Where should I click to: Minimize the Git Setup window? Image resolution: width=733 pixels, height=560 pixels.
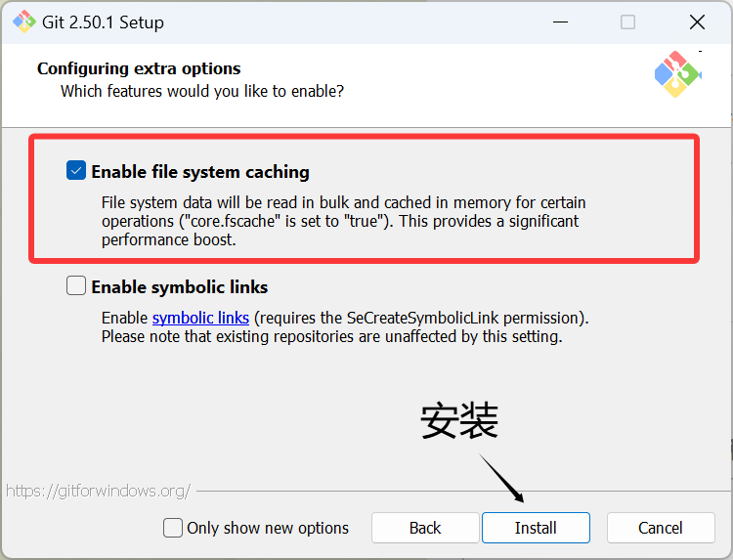tap(559, 22)
